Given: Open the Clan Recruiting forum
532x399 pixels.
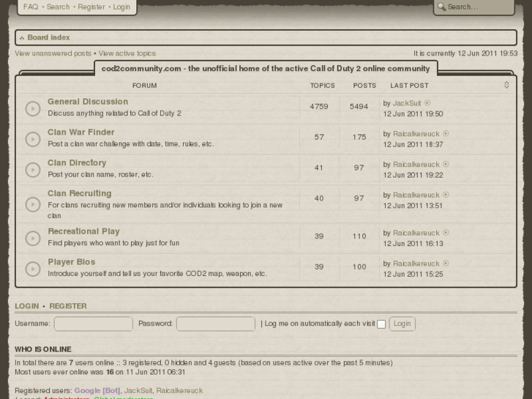Looking at the screenshot, I should click(x=80, y=193).
